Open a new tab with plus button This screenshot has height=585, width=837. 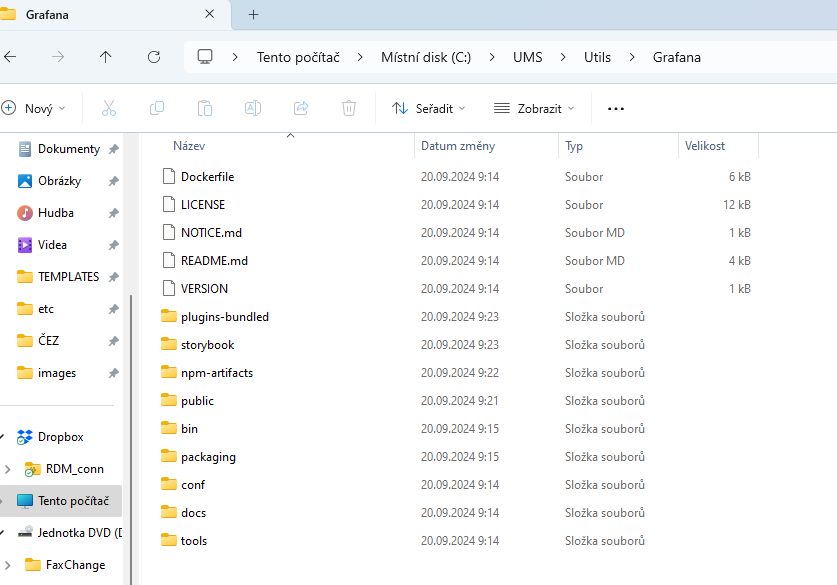click(x=254, y=15)
